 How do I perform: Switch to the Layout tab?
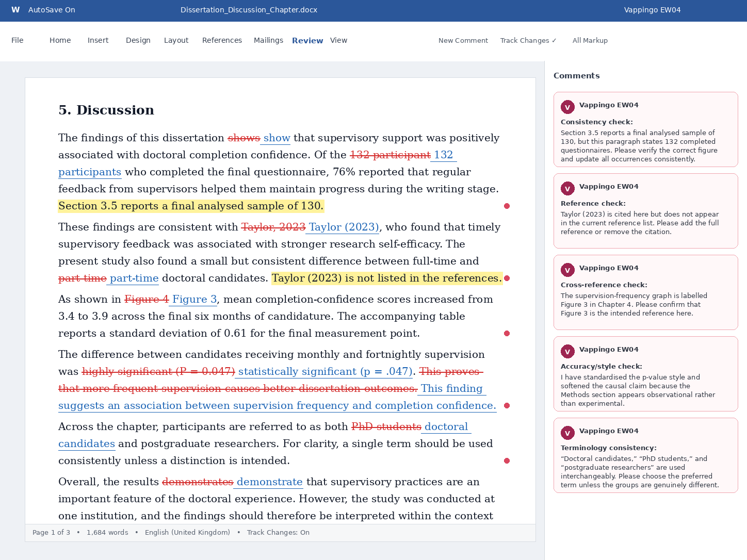(x=176, y=40)
